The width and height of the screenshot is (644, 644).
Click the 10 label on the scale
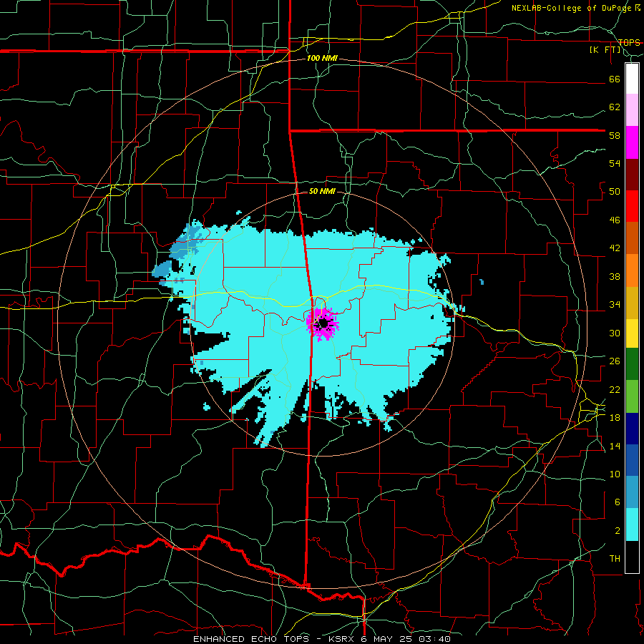(x=615, y=474)
